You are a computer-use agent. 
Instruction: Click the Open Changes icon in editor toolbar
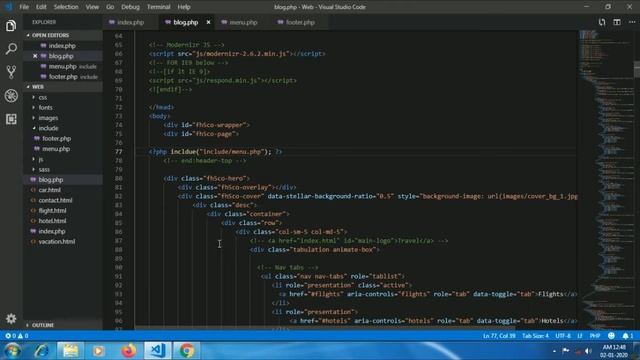coord(602,22)
